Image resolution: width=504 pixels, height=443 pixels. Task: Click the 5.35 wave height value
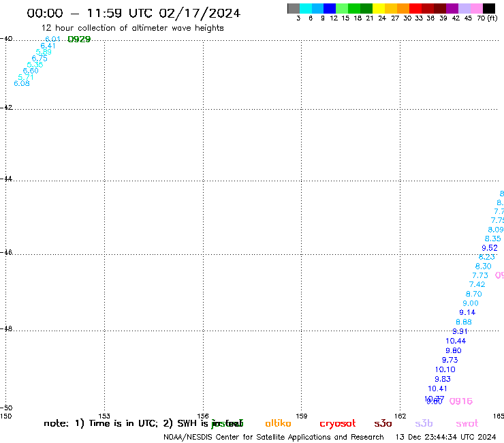click(x=35, y=65)
